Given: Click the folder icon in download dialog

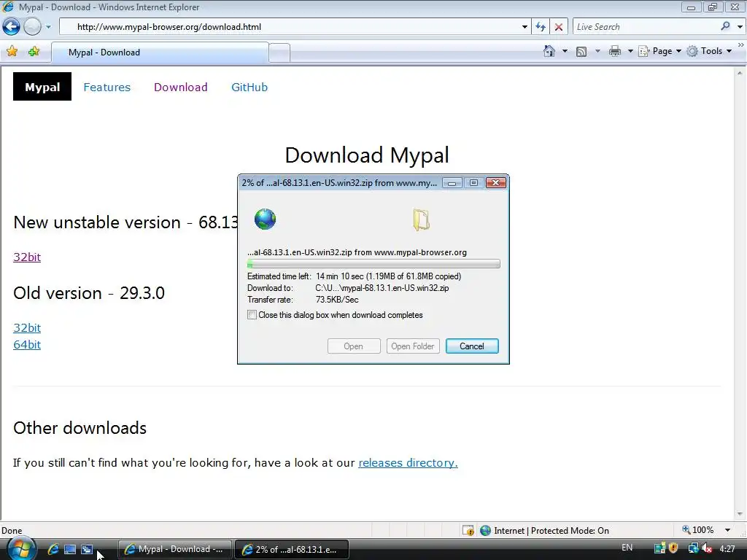Looking at the screenshot, I should pyautogui.click(x=421, y=220).
